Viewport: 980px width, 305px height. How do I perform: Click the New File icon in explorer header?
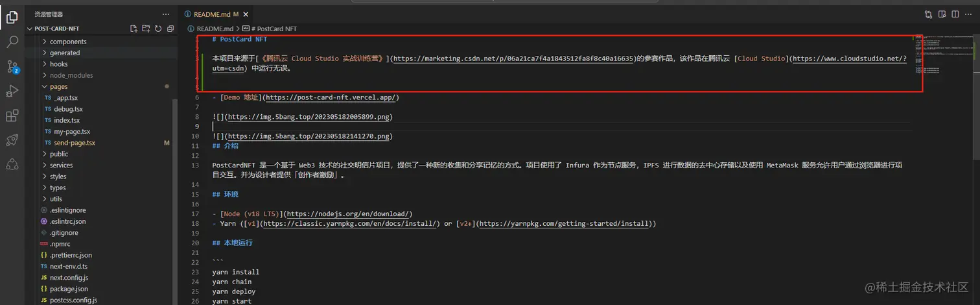[134, 29]
